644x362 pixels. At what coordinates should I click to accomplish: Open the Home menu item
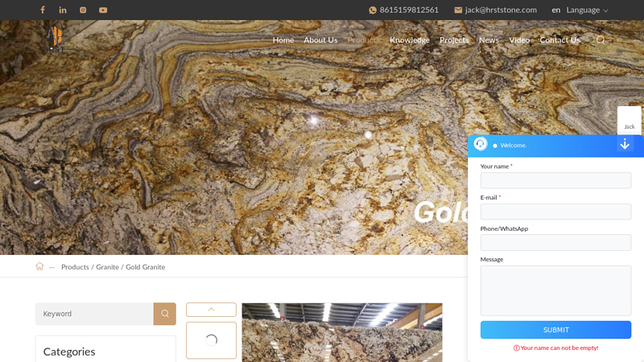click(x=283, y=39)
